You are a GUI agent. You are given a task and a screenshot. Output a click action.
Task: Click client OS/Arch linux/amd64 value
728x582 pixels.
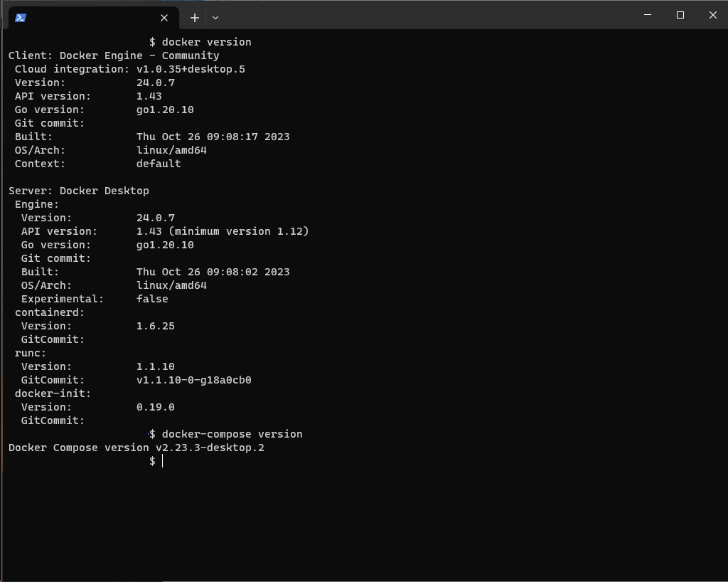point(171,150)
